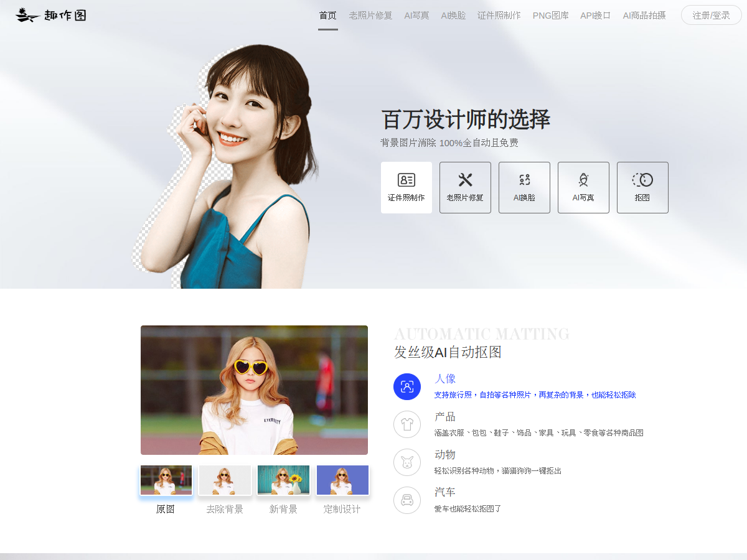Click the 背景图片消除 100%全自动且免费 subtitle
The height and width of the screenshot is (560, 747).
coord(449,143)
